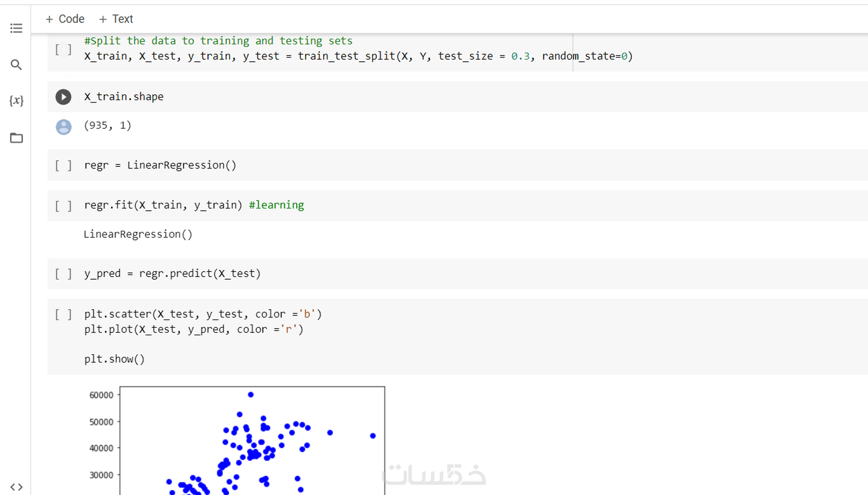Click the plt.show() line in the editor
This screenshot has width=868, height=495.
[x=114, y=359]
